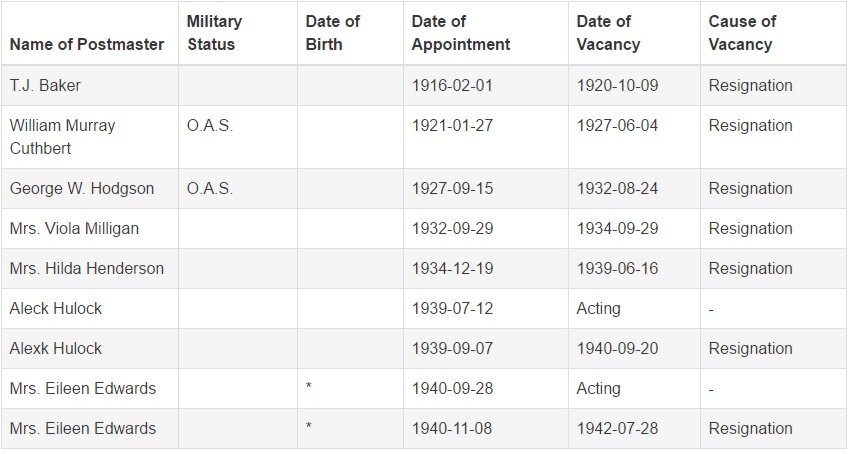The image size is (851, 454).
Task: Click the vacancy date 1927-06-04
Action: click(x=618, y=125)
